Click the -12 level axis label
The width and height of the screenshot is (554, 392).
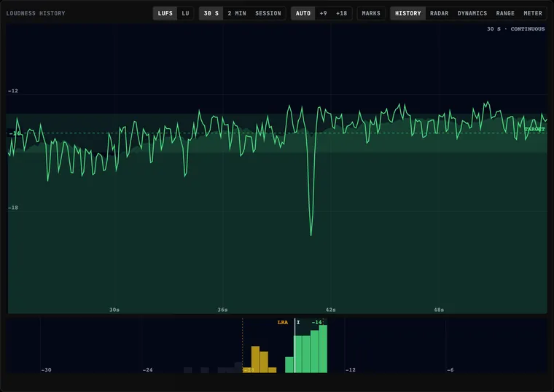tap(13, 91)
